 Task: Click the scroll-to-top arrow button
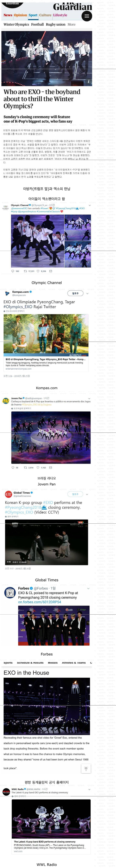coord(86,769)
